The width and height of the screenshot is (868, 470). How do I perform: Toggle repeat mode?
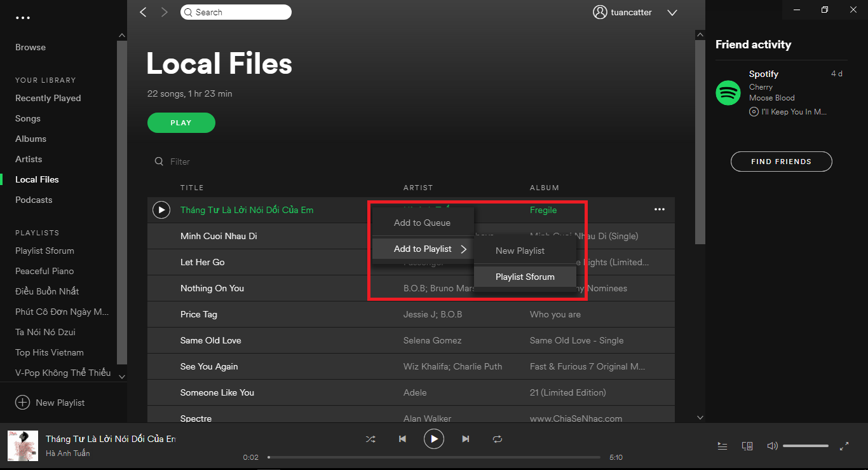click(498, 439)
